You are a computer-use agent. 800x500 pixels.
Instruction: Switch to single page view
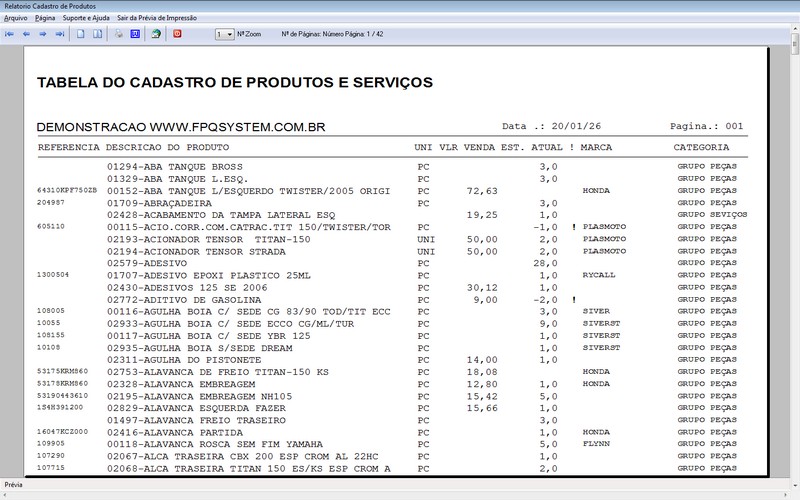pos(81,34)
